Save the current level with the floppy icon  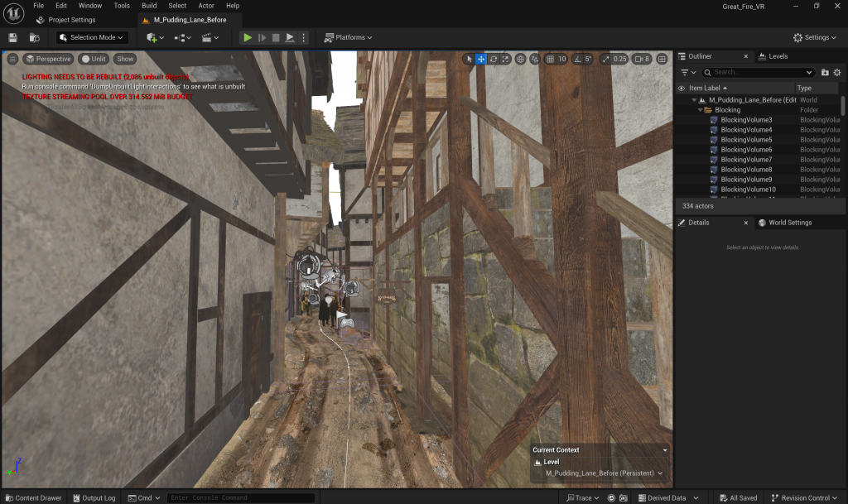pyautogui.click(x=13, y=37)
